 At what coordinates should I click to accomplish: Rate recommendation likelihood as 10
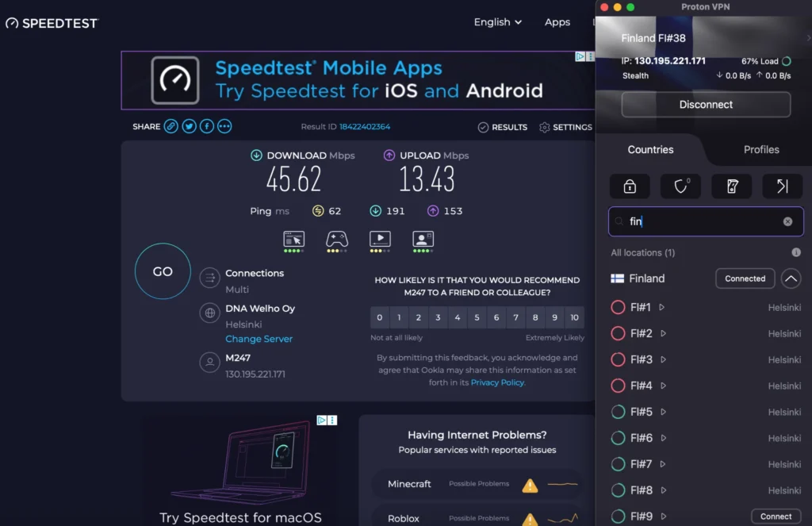pos(573,317)
